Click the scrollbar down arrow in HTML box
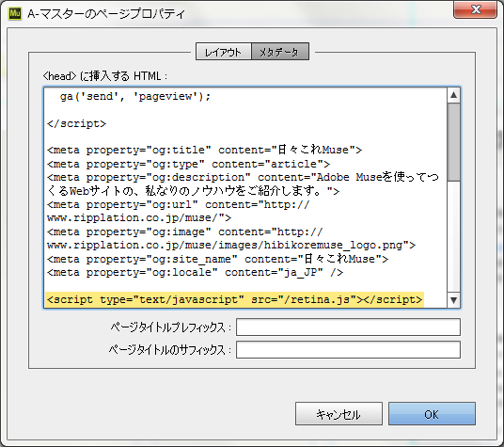This screenshot has height=447, width=504. click(x=453, y=300)
